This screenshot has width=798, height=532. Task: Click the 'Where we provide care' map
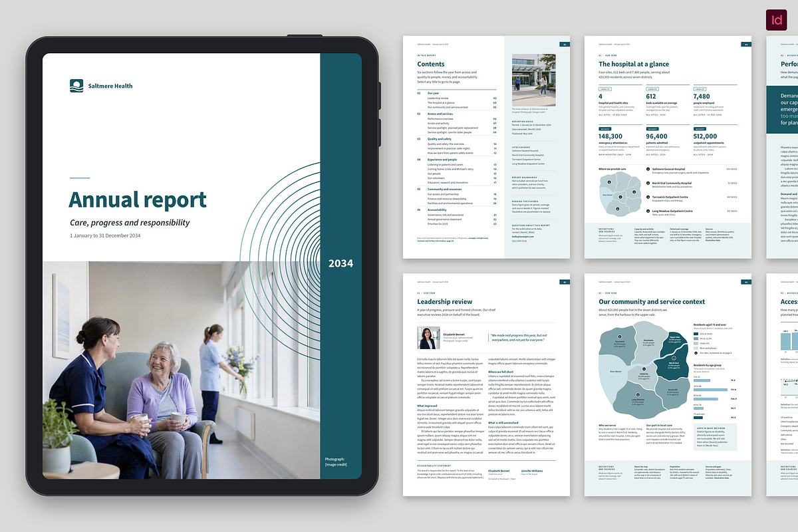click(x=620, y=194)
